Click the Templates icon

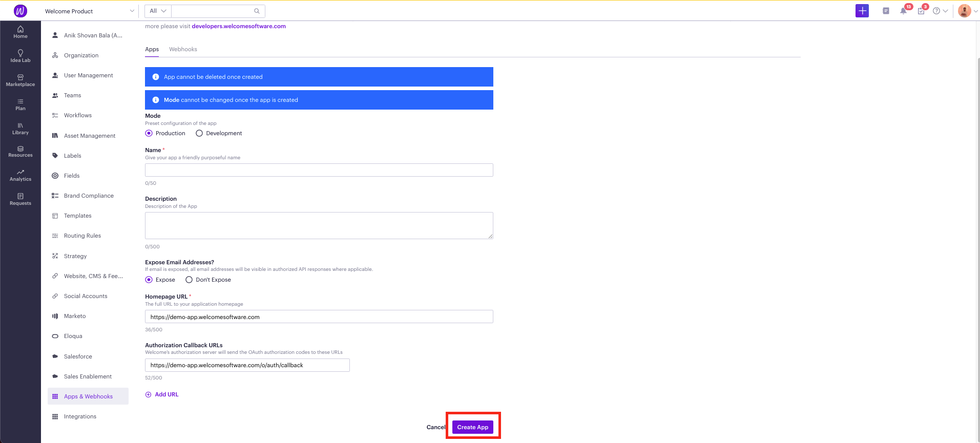pyautogui.click(x=55, y=216)
